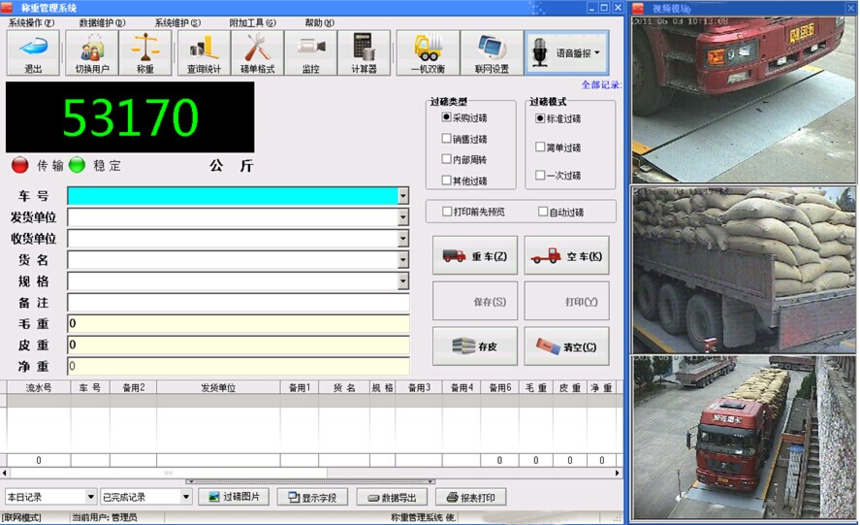
Task: Select the truck front camera view
Action: pyautogui.click(x=744, y=99)
